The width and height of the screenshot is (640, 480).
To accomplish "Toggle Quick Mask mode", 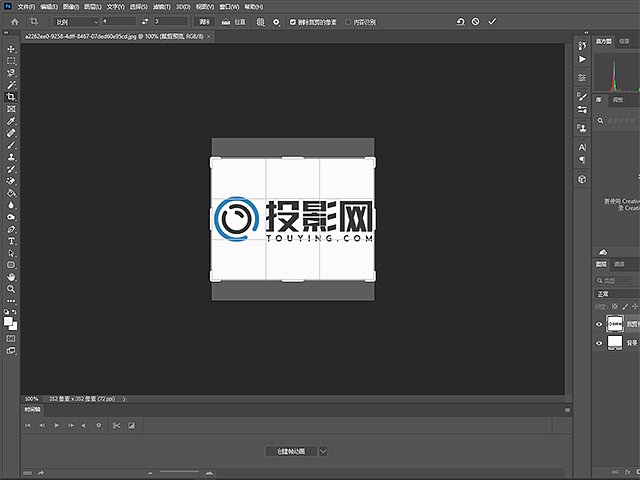I will click(x=11, y=339).
